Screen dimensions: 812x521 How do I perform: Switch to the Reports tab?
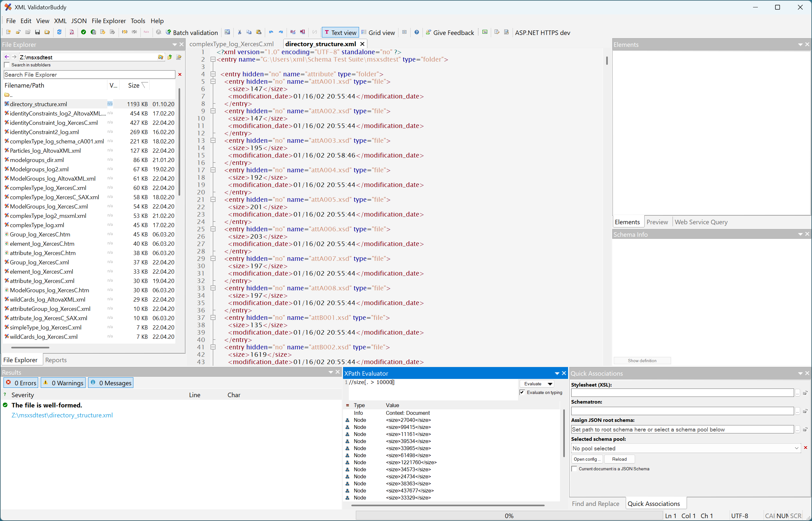pyautogui.click(x=56, y=360)
